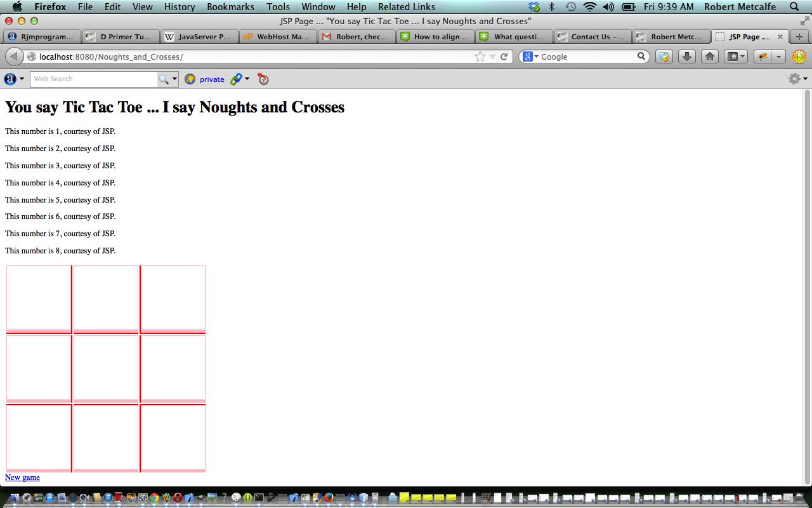The image size is (812, 508).
Task: Click the center board cell
Action: tap(106, 368)
